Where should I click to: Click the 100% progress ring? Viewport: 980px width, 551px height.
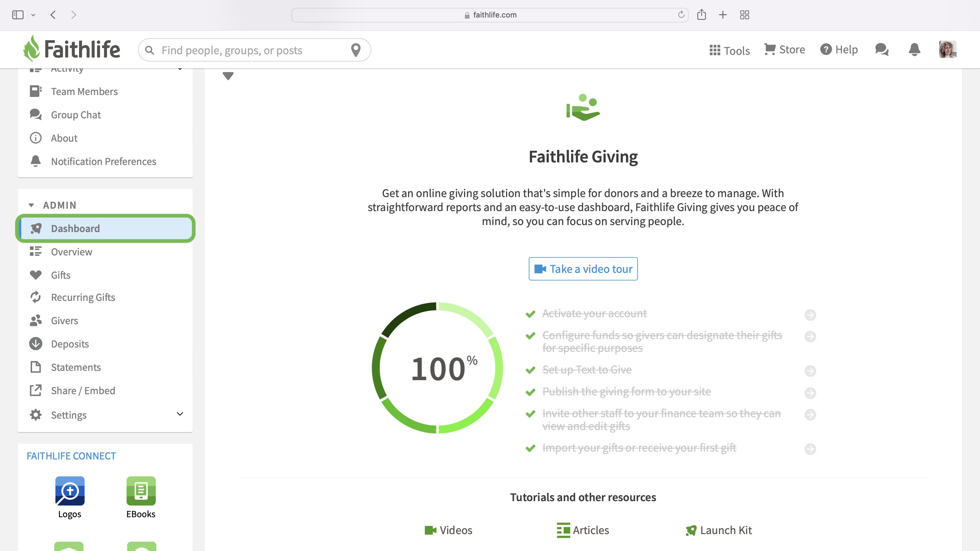[x=437, y=368]
